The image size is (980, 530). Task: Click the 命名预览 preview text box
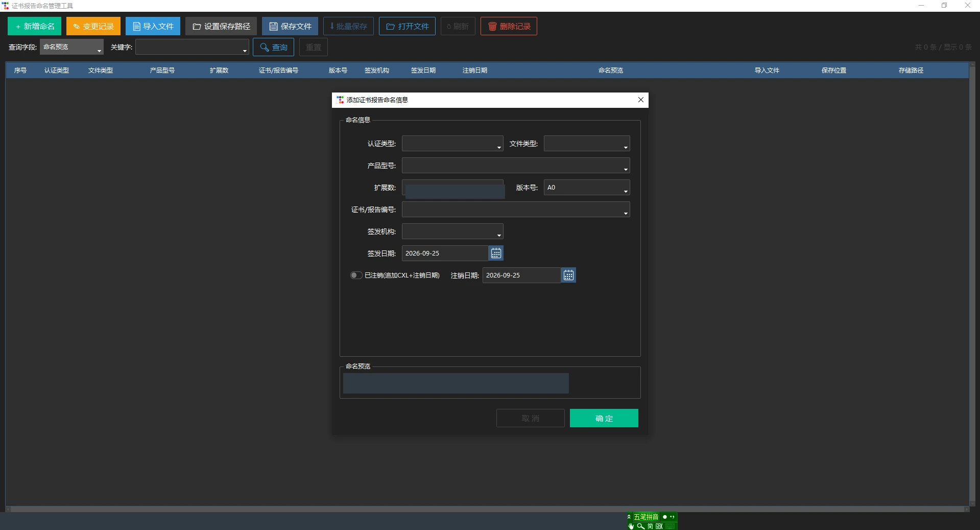pos(456,383)
